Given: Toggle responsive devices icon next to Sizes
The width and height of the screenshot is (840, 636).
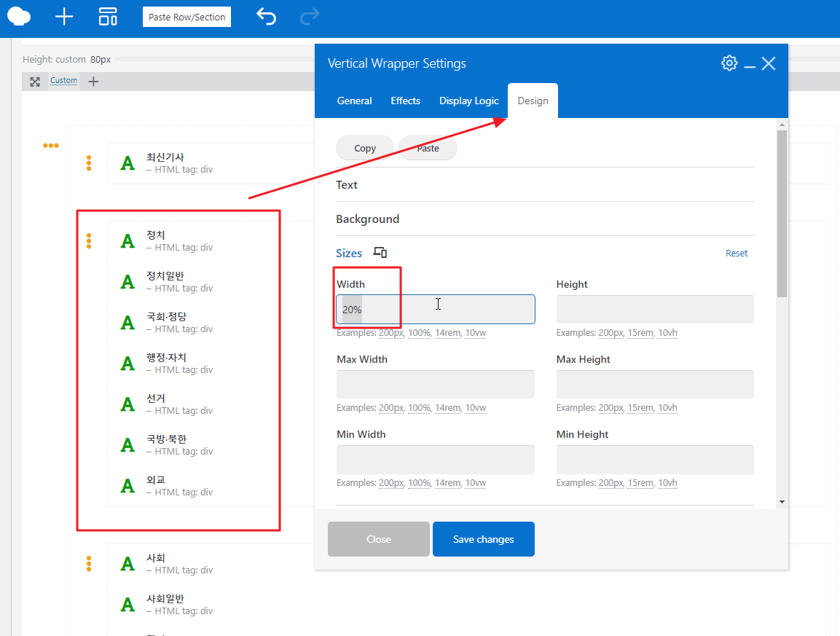Looking at the screenshot, I should pyautogui.click(x=380, y=252).
